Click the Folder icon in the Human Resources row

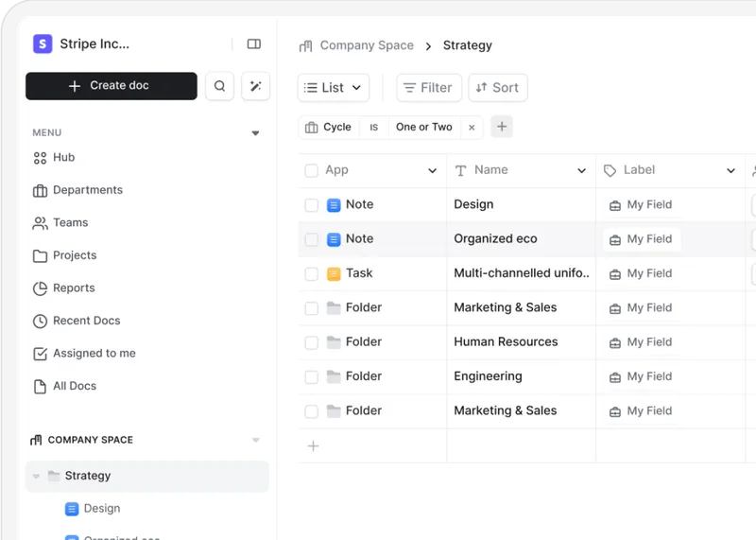tap(334, 342)
